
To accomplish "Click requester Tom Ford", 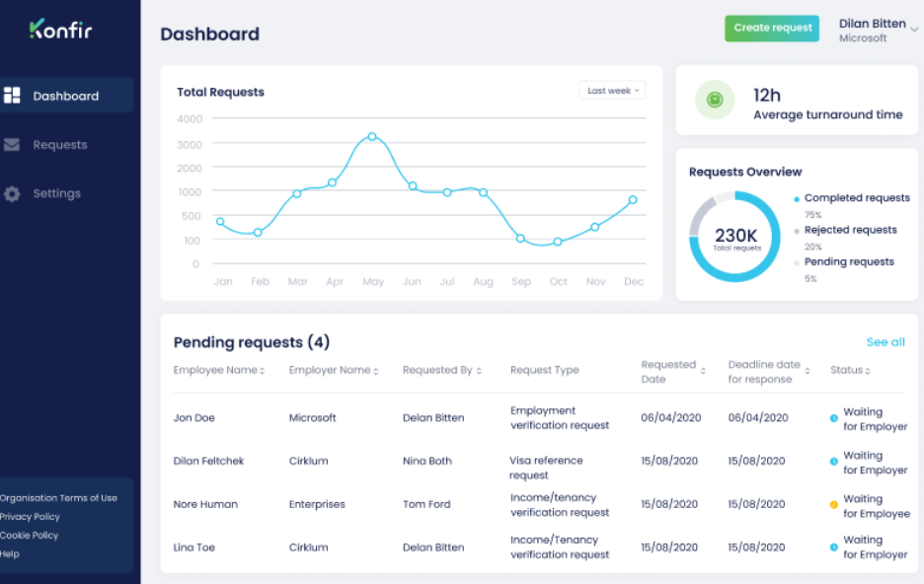I will (x=426, y=504).
